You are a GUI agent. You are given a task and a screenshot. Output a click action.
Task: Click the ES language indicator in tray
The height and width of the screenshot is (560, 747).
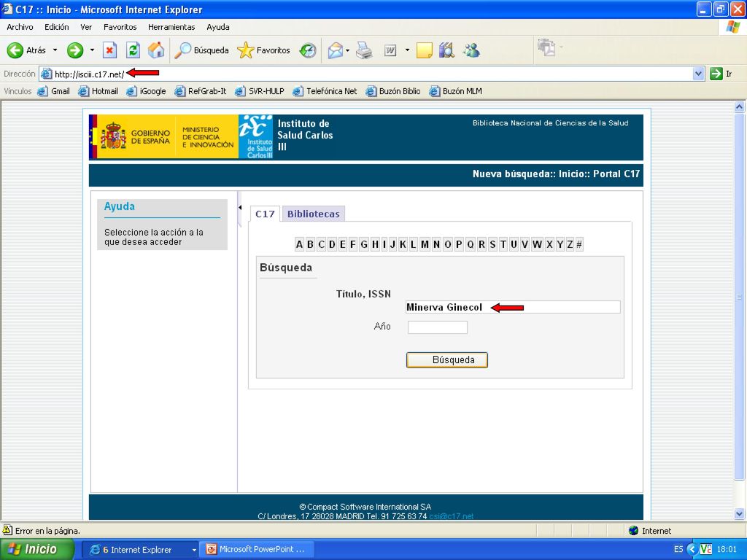[678, 550]
